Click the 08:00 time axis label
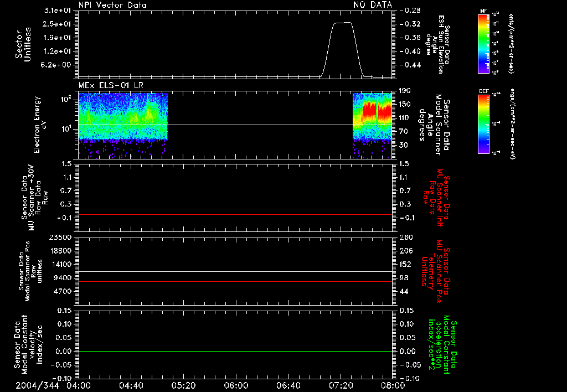This screenshot has height=392, width=567. 393,385
